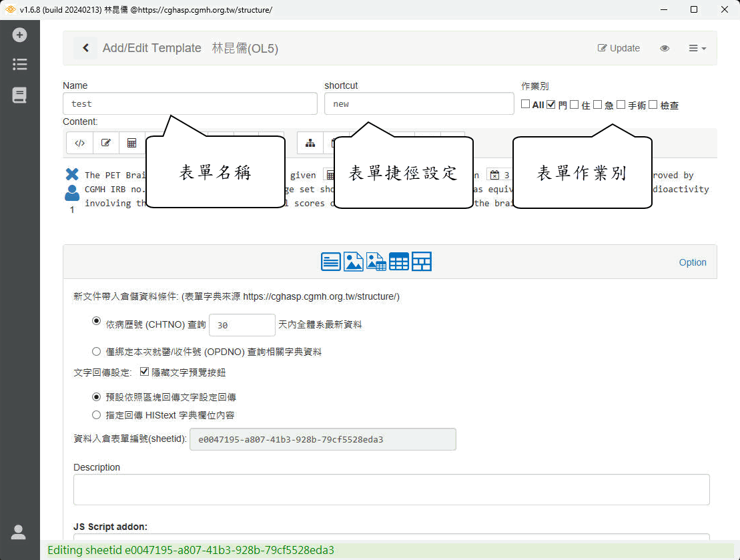Click the Update button
The image size is (740, 560).
pyautogui.click(x=619, y=48)
